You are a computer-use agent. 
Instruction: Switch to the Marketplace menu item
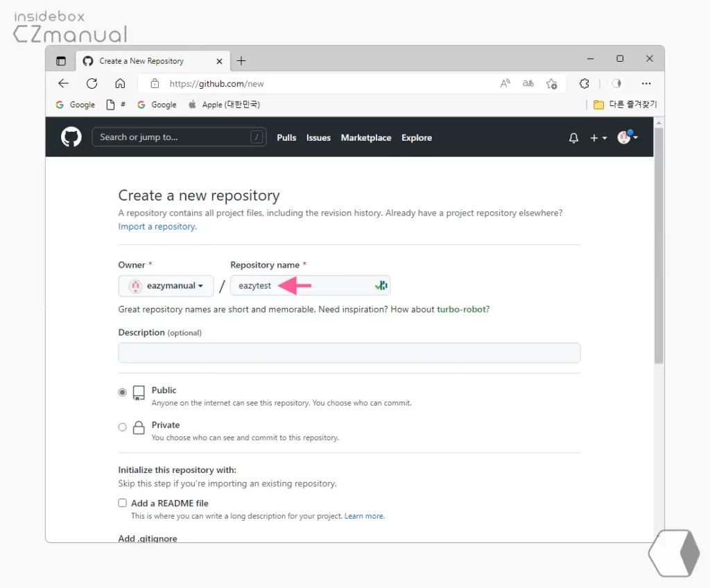[x=366, y=138]
